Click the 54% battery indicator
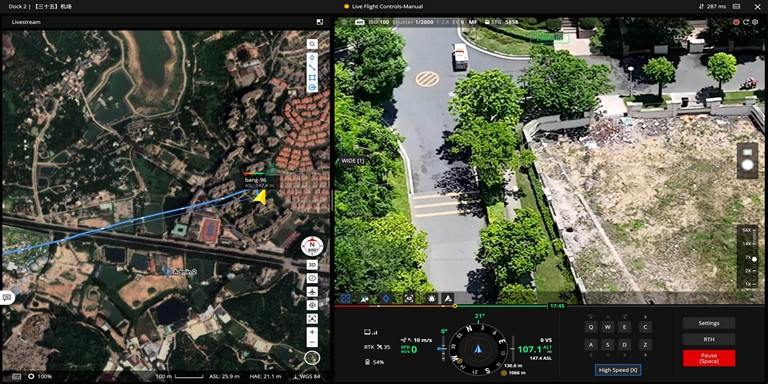768x384 pixels. point(374,362)
